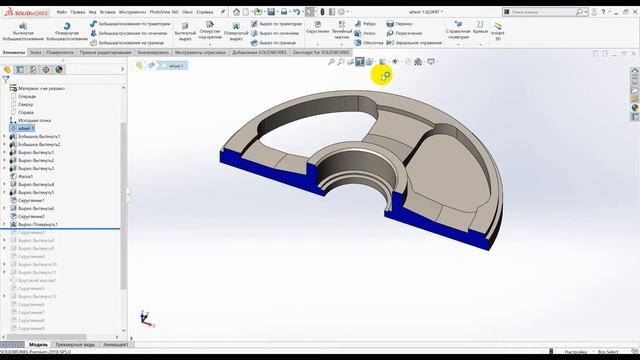Expand the manager panel chevron arrow
This screenshot has width=640, height=360.
click(122, 70)
